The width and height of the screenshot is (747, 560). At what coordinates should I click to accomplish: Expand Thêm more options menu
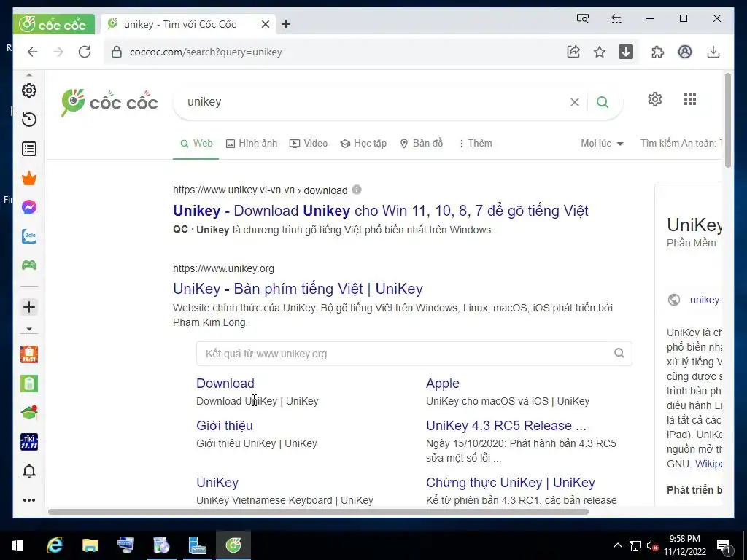pos(476,144)
